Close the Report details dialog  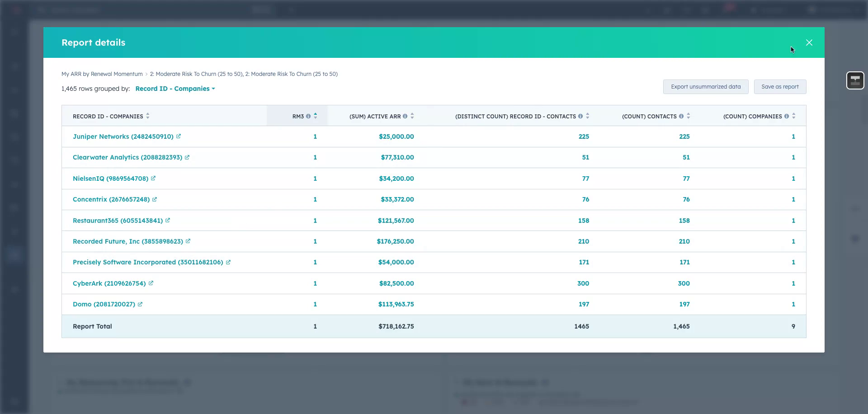[809, 42]
